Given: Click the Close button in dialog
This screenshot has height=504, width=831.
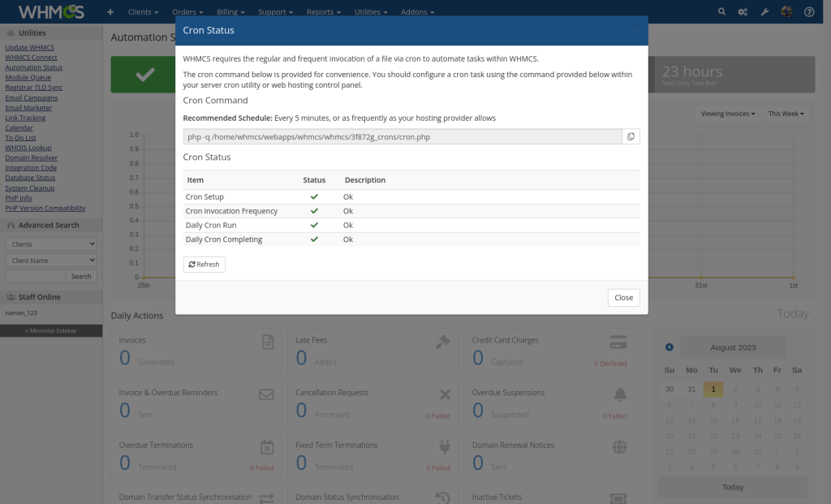Looking at the screenshot, I should [x=624, y=297].
